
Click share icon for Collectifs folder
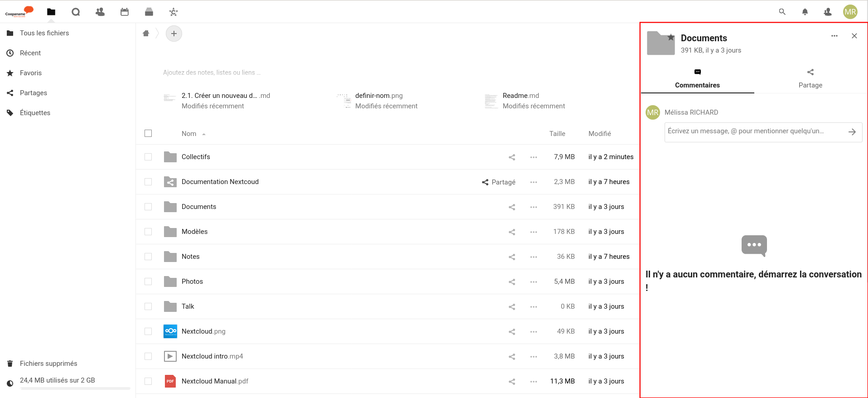tap(511, 157)
